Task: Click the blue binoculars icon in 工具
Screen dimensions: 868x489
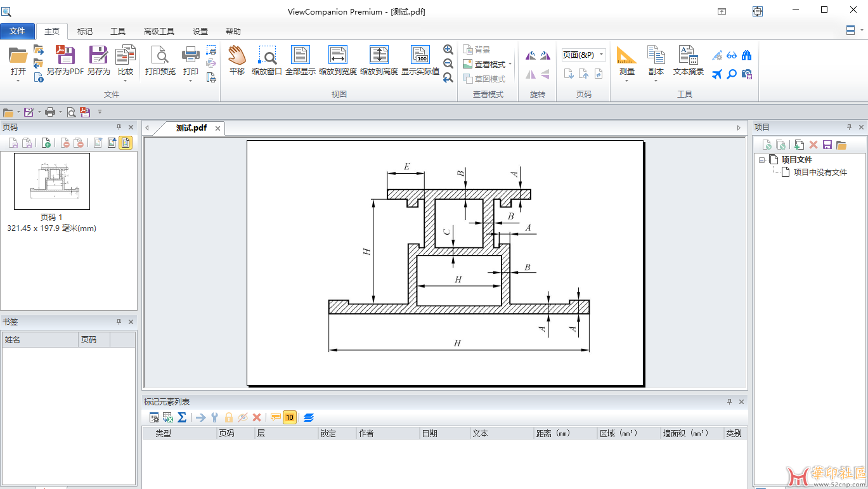Action: tap(746, 55)
